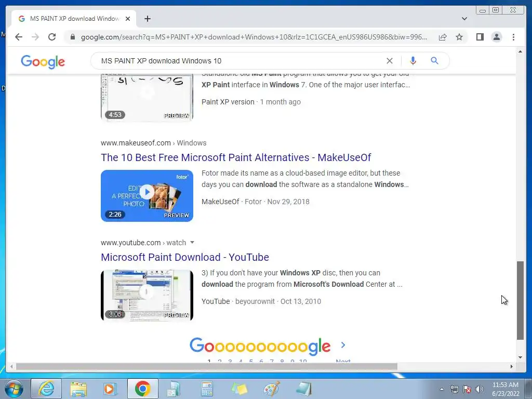Click the horizontal scroll-right arrow

coord(512,366)
